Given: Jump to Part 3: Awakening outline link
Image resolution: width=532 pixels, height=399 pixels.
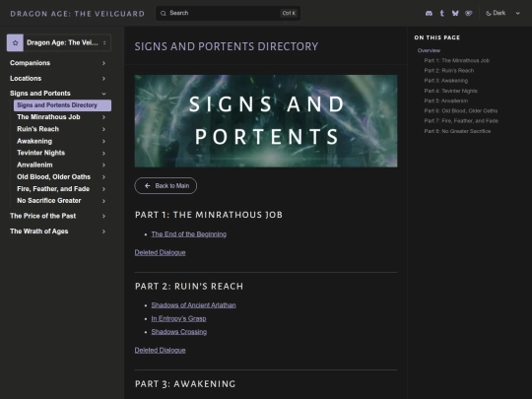Looking at the screenshot, I should 445,81.
